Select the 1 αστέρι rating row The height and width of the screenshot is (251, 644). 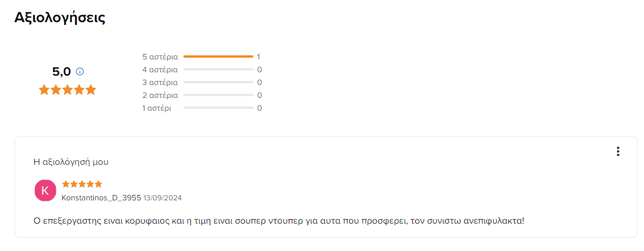click(x=202, y=108)
